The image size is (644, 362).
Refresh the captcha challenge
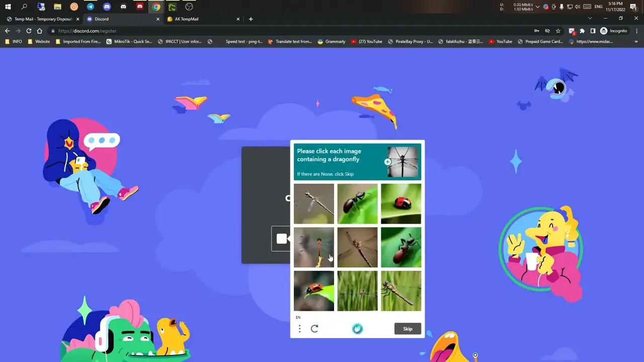tap(314, 329)
